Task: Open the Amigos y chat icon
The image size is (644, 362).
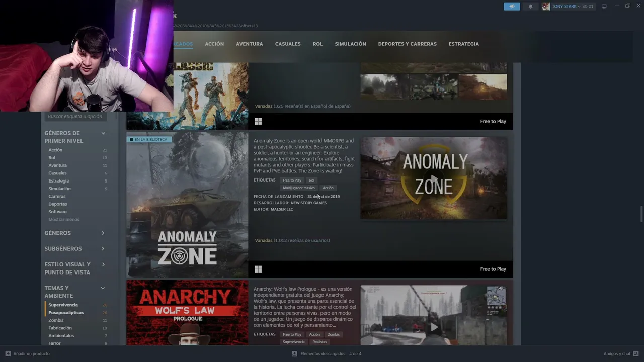Action: coord(636,353)
